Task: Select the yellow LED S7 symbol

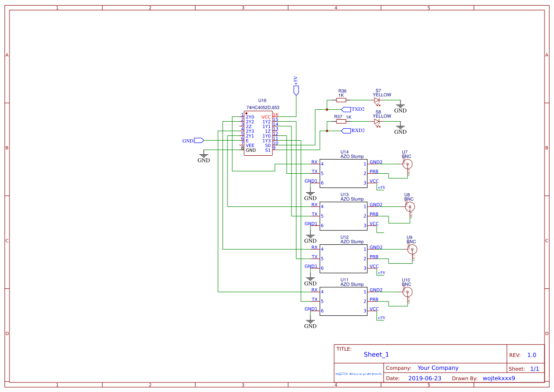Action: pyautogui.click(x=377, y=99)
